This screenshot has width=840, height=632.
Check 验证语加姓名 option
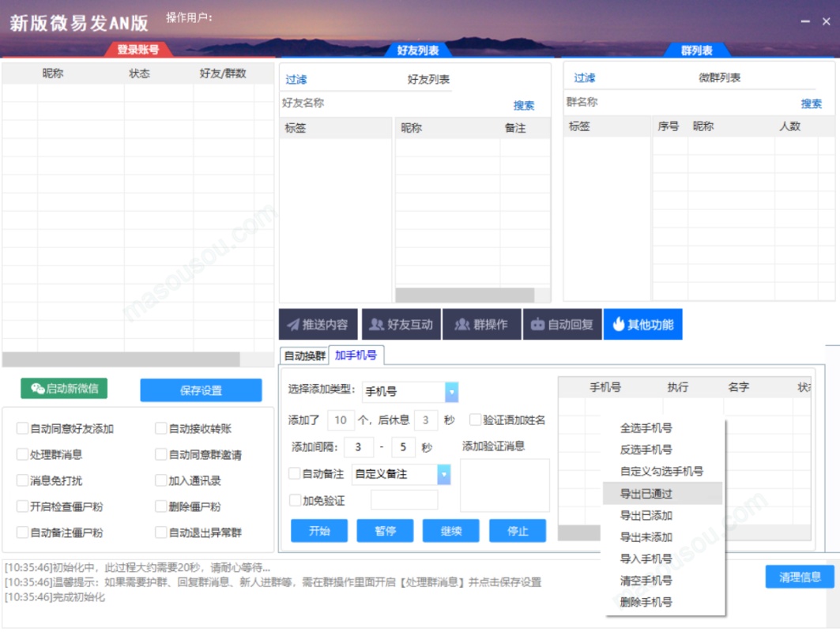(x=475, y=419)
